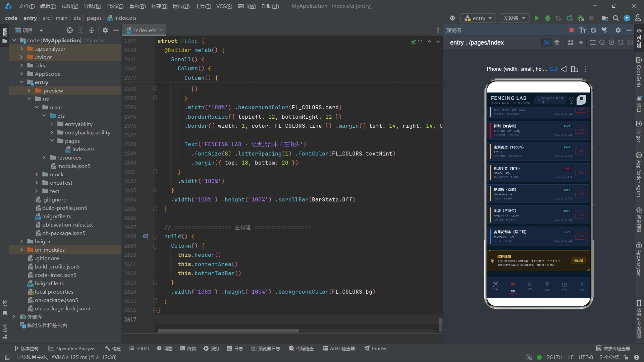Toggle the layers view in previewer
The width and height of the screenshot is (644, 362).
[x=557, y=43]
